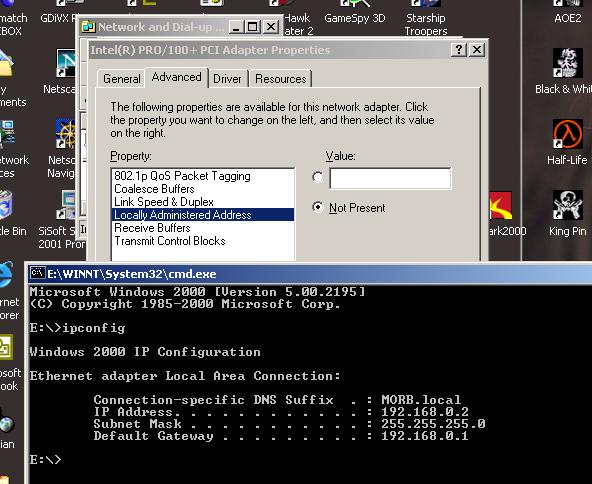This screenshot has width=592, height=484.
Task: Switch to the General tab
Action: pyautogui.click(x=121, y=79)
